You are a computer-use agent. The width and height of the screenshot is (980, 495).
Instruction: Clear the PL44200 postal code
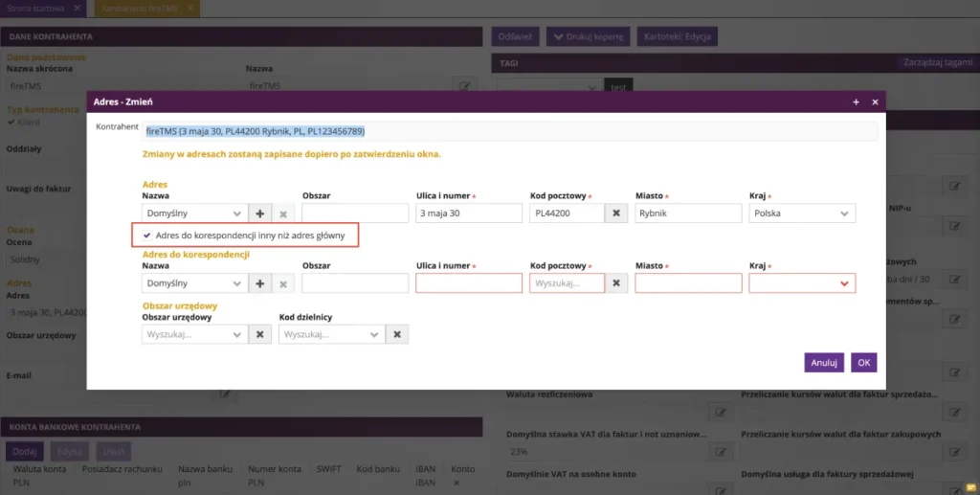coord(616,214)
